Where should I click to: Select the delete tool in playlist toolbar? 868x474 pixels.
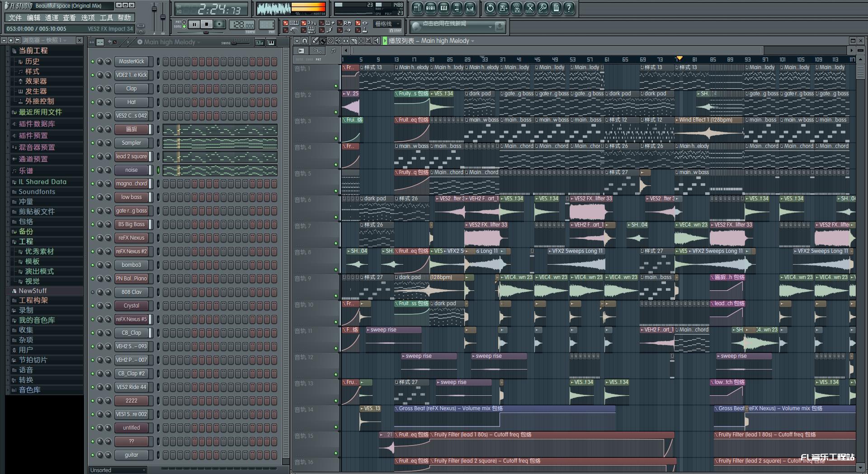[330, 41]
